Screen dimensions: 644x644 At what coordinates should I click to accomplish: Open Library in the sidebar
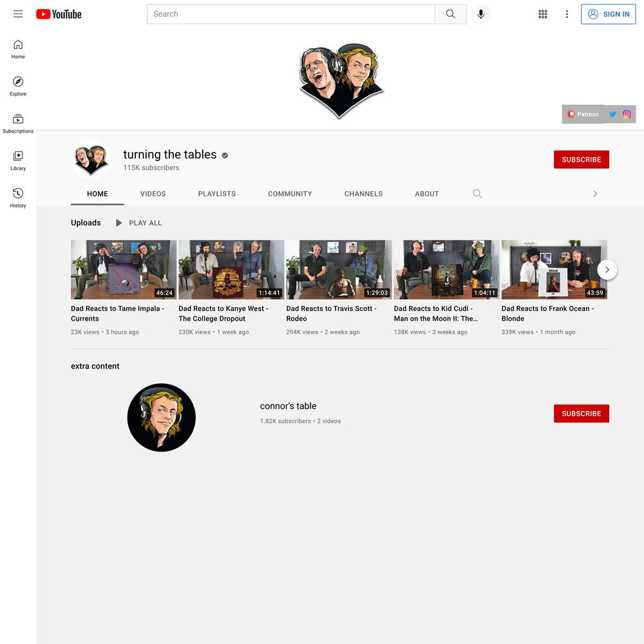click(18, 161)
